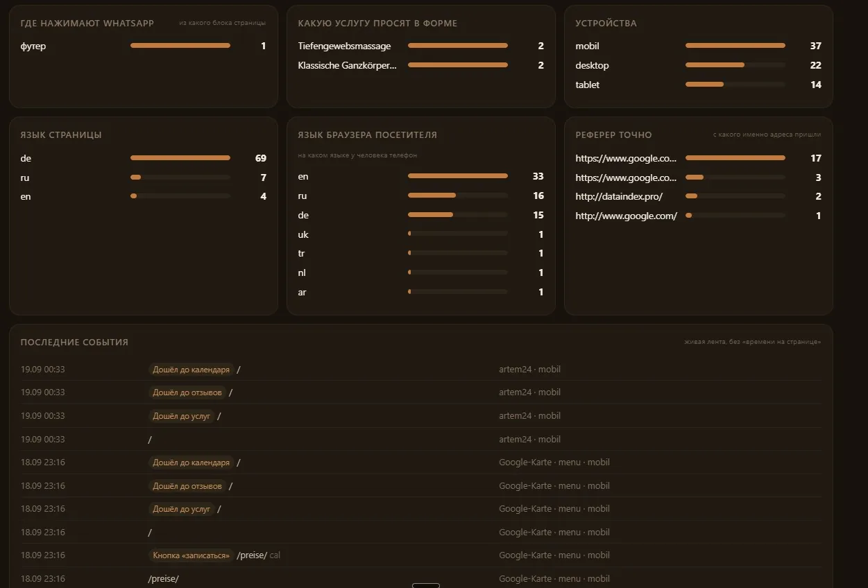Open the http://dataindex.pro/ referrer entry

pos(698,196)
